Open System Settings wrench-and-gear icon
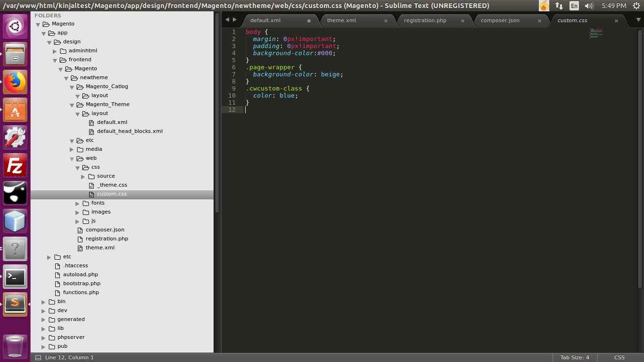644x362 pixels. click(x=16, y=138)
